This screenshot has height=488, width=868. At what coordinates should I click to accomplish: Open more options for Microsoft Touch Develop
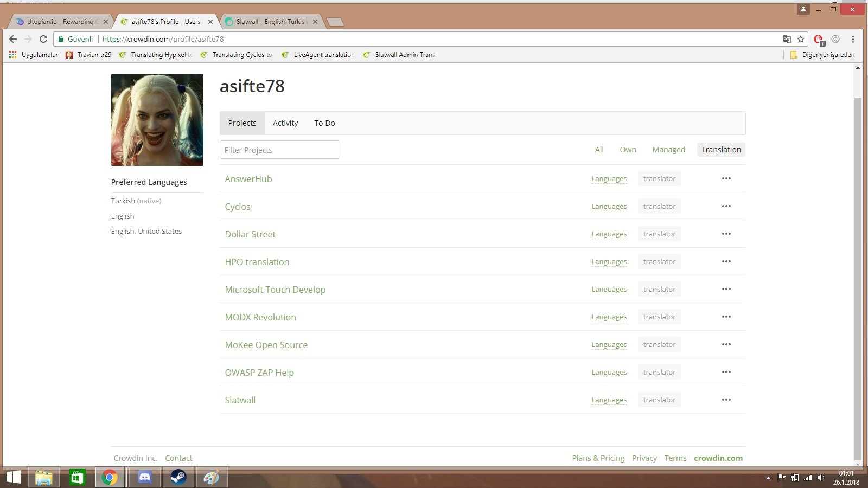pyautogui.click(x=726, y=289)
